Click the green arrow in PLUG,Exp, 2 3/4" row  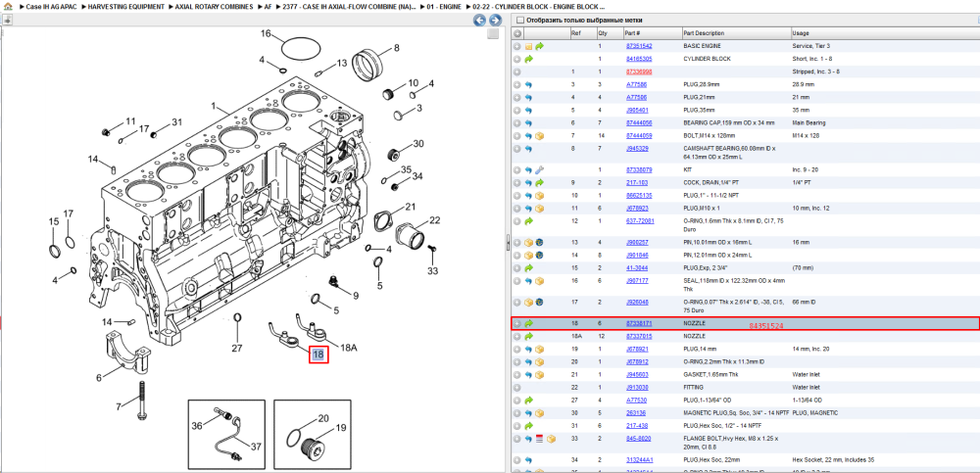click(x=529, y=267)
